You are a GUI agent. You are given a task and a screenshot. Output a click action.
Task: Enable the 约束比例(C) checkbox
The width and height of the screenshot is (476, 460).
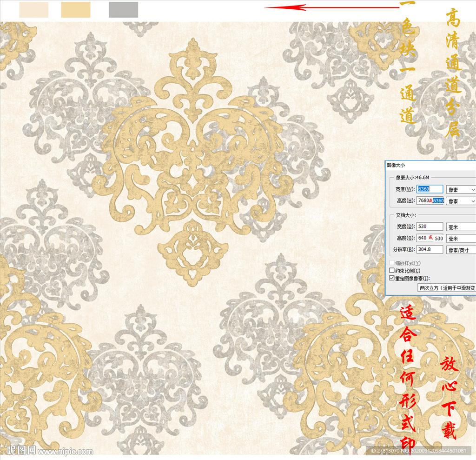tap(392, 270)
